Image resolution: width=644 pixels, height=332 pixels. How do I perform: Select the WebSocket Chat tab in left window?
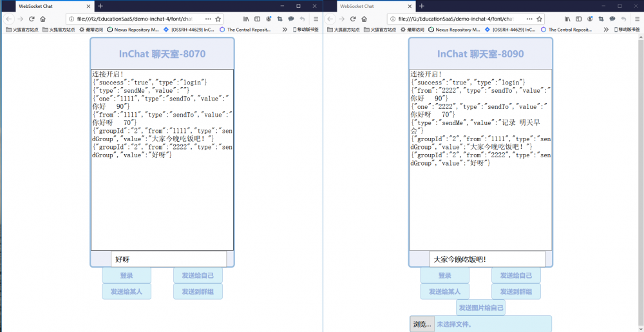tap(55, 6)
